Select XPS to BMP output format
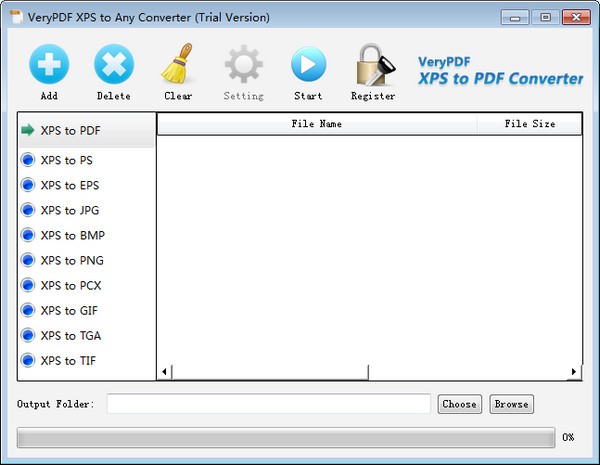 (x=72, y=235)
